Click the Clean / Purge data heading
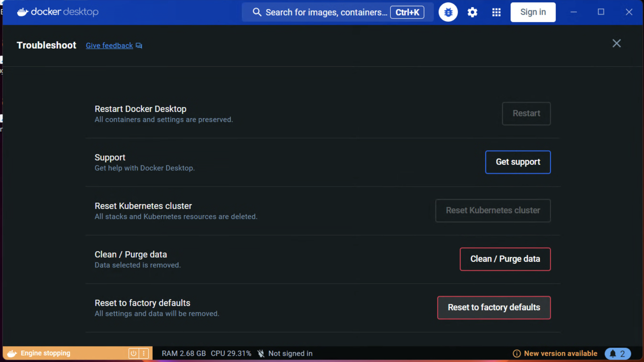 130,254
